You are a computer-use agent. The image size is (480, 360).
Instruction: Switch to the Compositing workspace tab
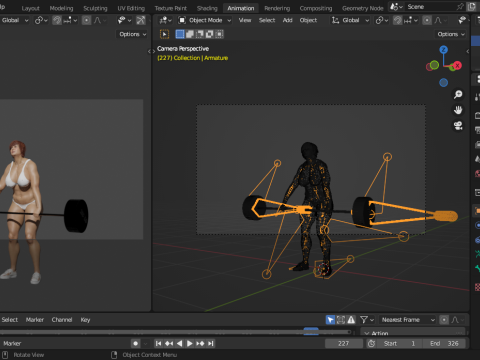tap(316, 8)
